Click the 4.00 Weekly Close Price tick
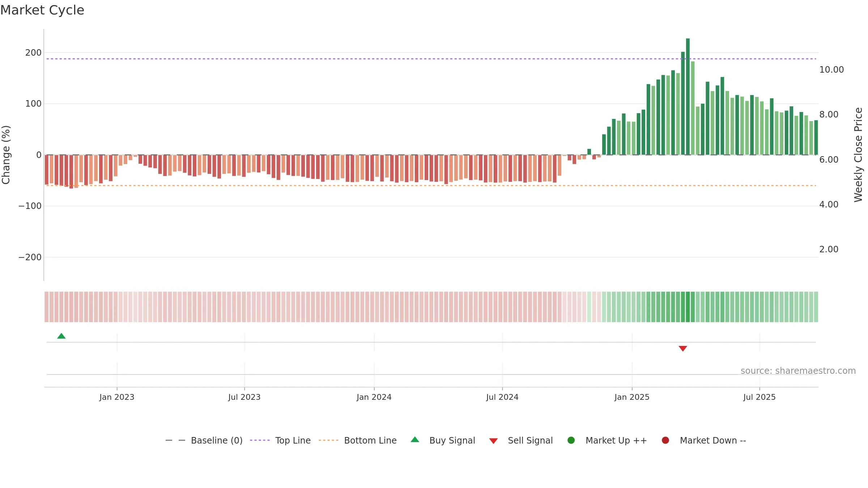The image size is (868, 488). 829,205
